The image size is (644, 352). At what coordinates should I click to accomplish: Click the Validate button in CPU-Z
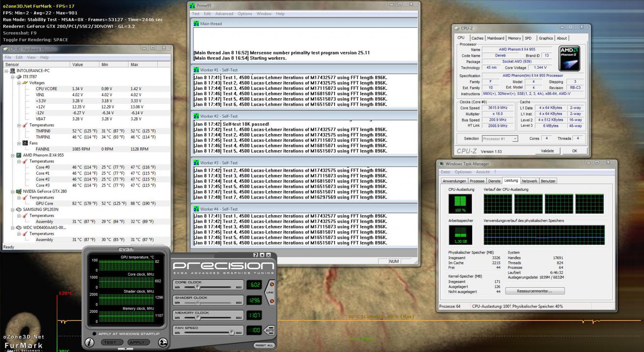tap(547, 151)
